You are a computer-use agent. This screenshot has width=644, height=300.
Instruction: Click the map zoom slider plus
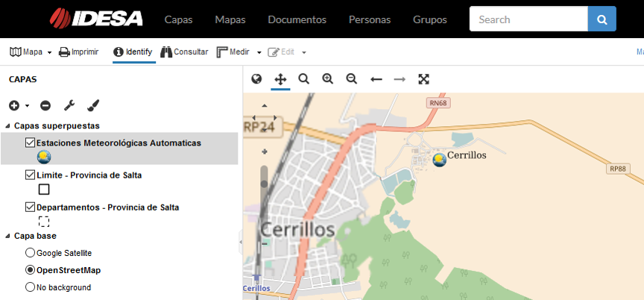click(x=264, y=152)
